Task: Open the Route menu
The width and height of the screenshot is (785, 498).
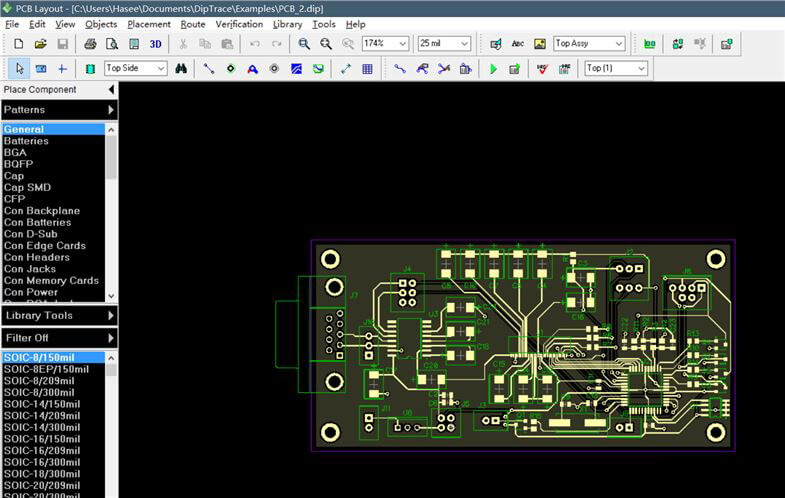Action: (x=193, y=24)
